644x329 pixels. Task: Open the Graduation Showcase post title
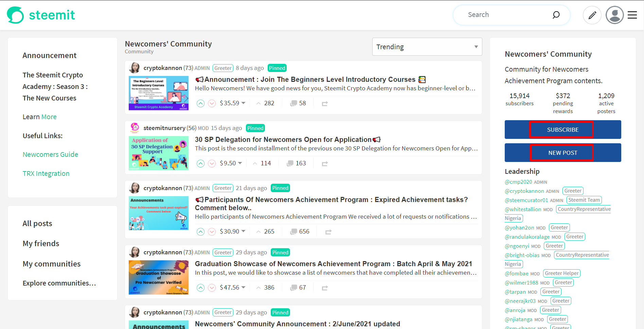[x=334, y=264]
